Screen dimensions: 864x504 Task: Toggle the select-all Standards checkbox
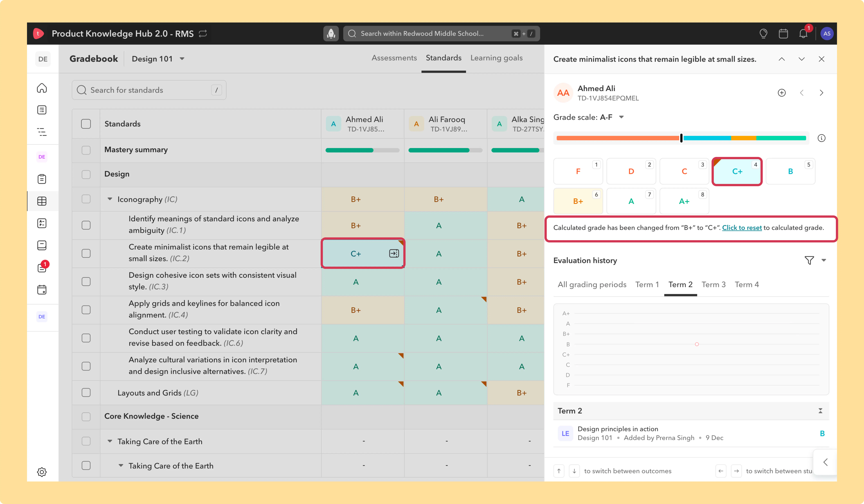pos(86,124)
